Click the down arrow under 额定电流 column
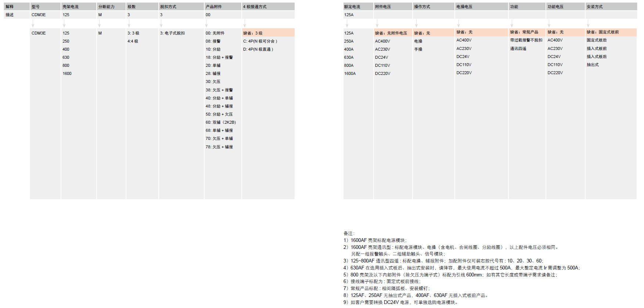This screenshot has height=308, width=644. [x=346, y=24]
